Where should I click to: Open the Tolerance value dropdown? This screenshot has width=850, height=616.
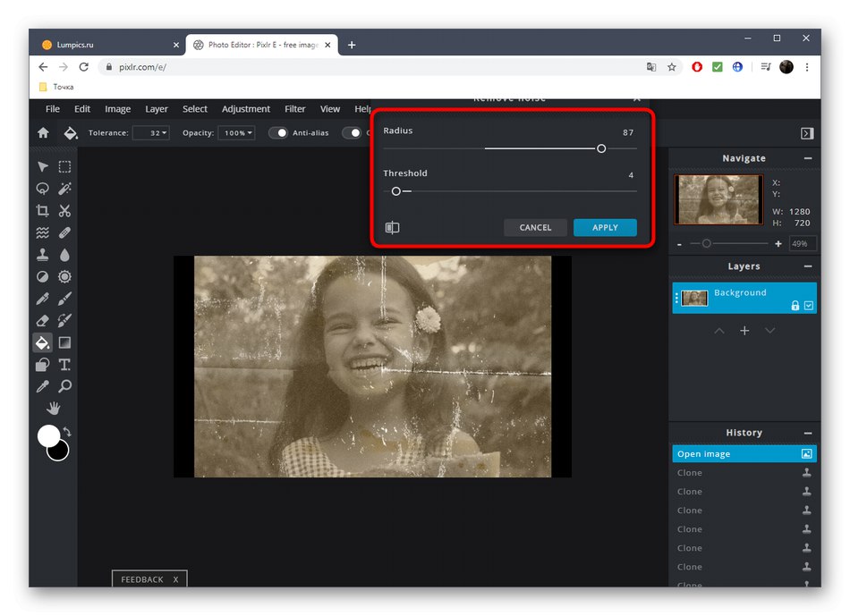click(x=150, y=133)
